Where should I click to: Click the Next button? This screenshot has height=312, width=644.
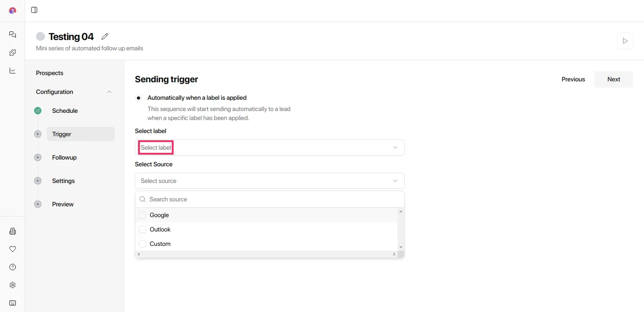(613, 79)
